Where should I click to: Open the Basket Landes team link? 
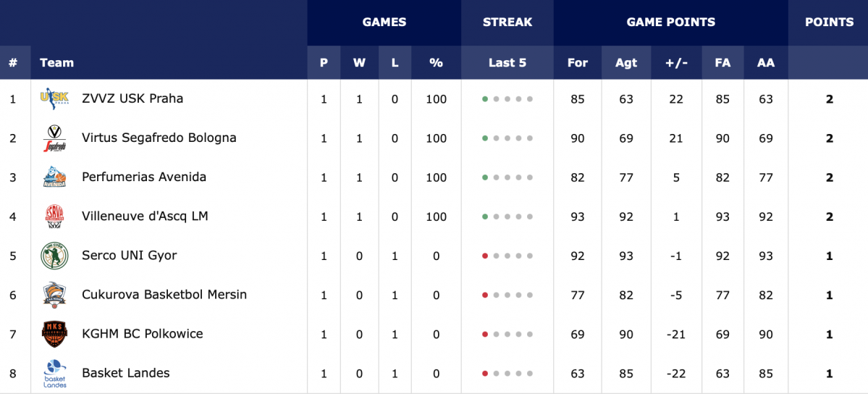126,373
